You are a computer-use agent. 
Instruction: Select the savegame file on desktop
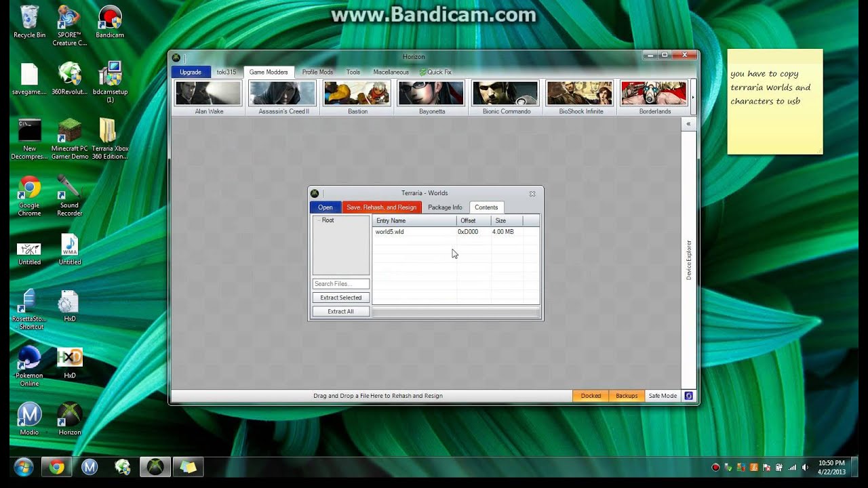[29, 79]
